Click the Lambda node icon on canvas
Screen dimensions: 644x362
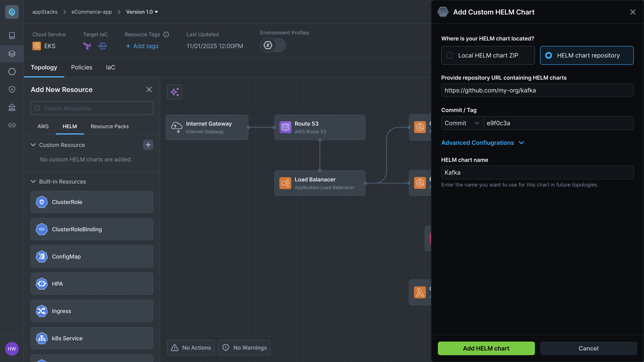tap(420, 292)
